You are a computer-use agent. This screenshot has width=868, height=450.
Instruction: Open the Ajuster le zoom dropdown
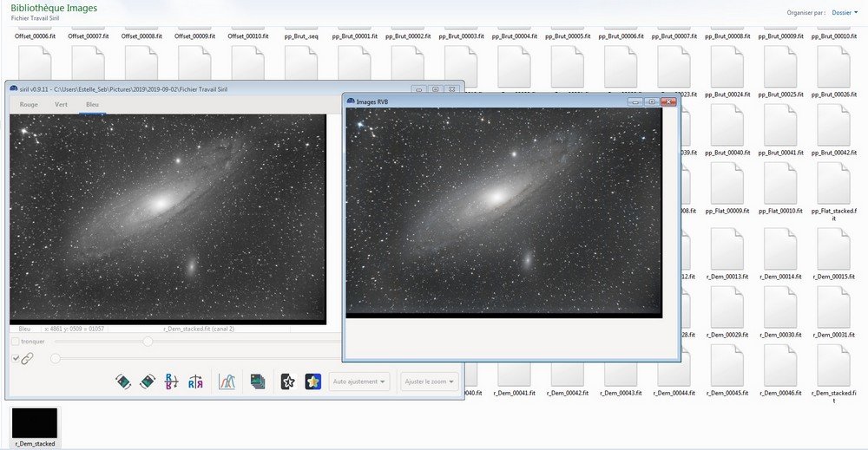[x=429, y=382]
